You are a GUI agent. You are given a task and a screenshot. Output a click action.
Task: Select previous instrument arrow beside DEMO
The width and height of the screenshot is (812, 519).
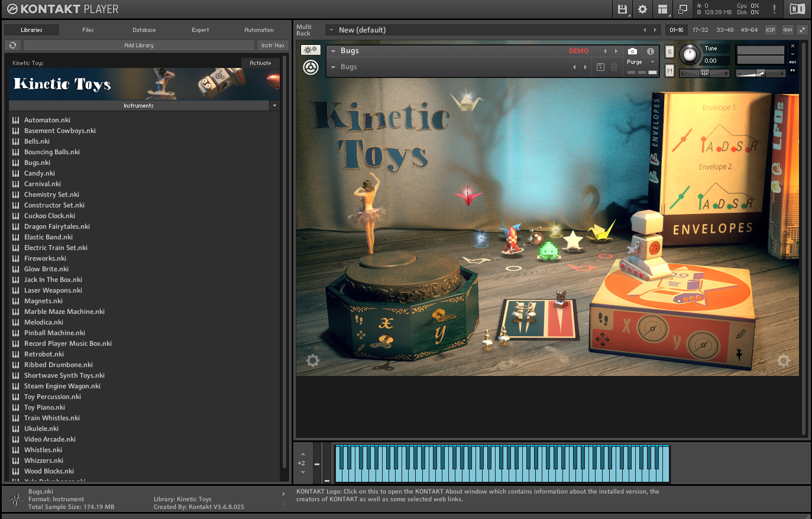(x=604, y=51)
